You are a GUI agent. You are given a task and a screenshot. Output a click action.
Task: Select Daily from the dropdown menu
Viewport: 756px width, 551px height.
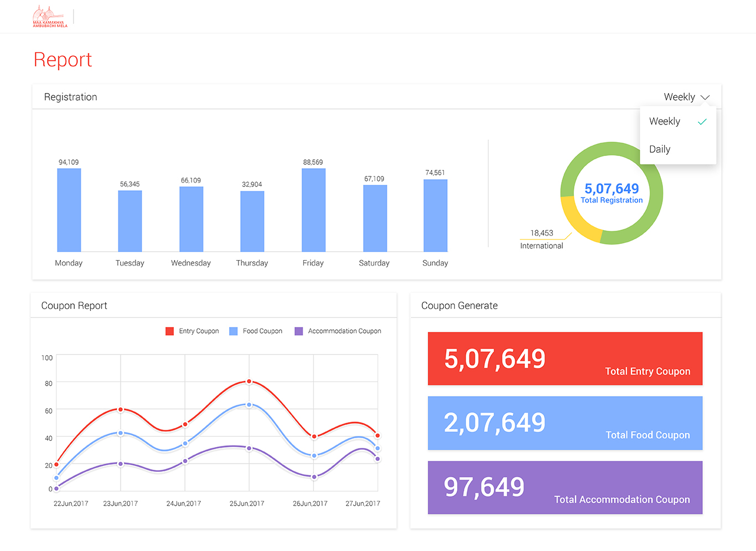(660, 149)
